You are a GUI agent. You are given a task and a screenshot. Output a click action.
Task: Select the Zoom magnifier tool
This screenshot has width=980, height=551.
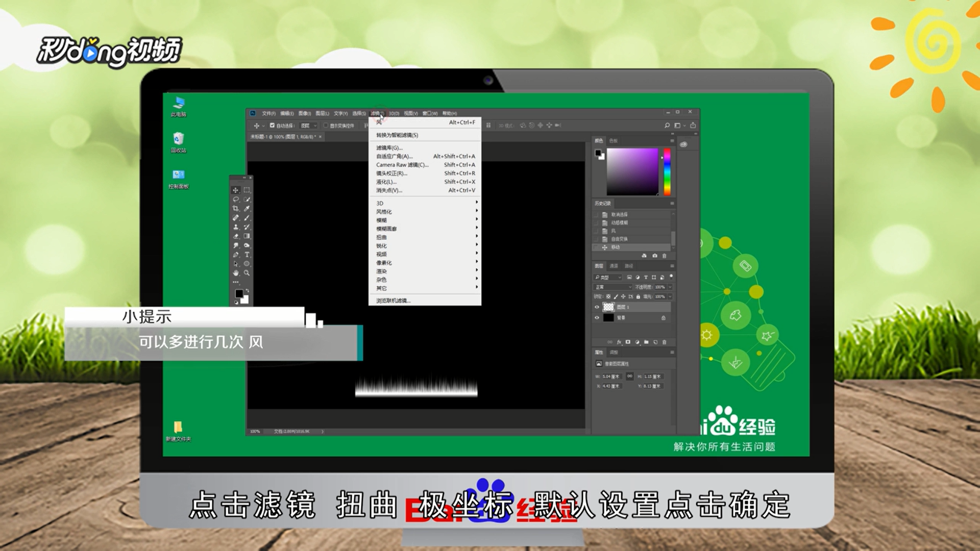pos(247,273)
